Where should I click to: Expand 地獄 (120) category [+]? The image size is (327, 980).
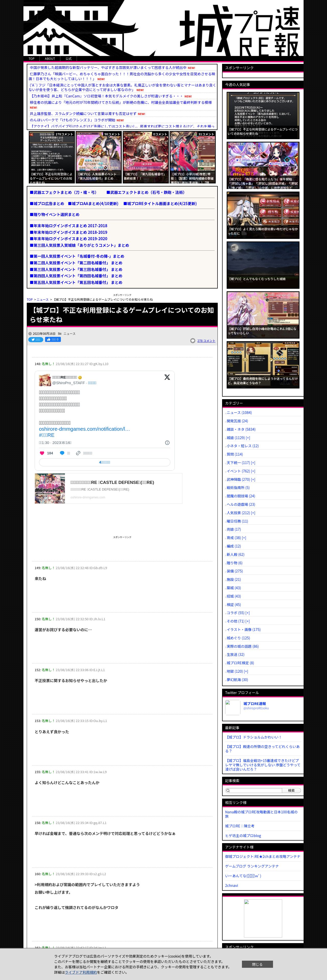[x=246, y=671]
